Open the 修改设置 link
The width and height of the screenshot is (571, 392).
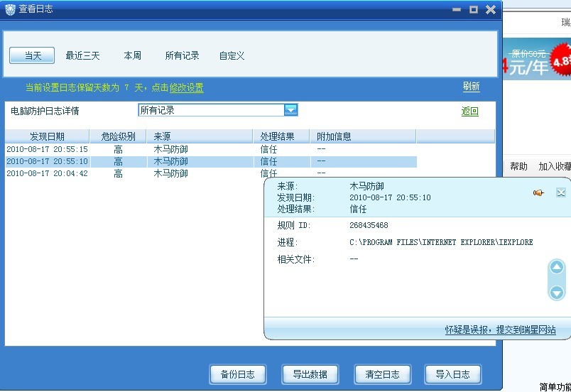coord(187,88)
